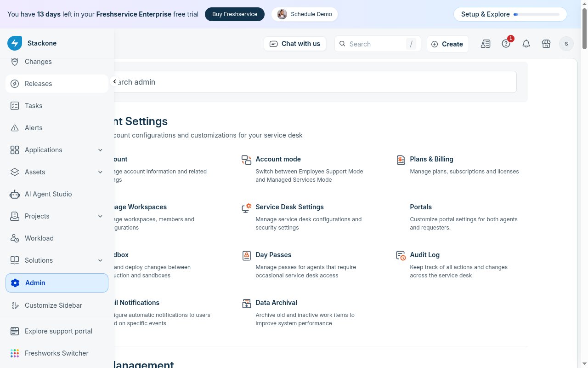588x368 pixels.
Task: Click the Releases rocket icon
Action: 15,84
